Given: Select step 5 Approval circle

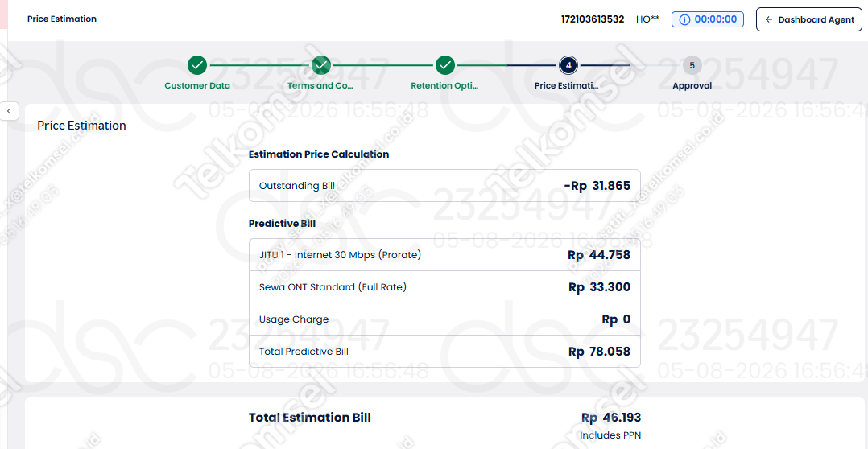Looking at the screenshot, I should pyautogui.click(x=692, y=65).
